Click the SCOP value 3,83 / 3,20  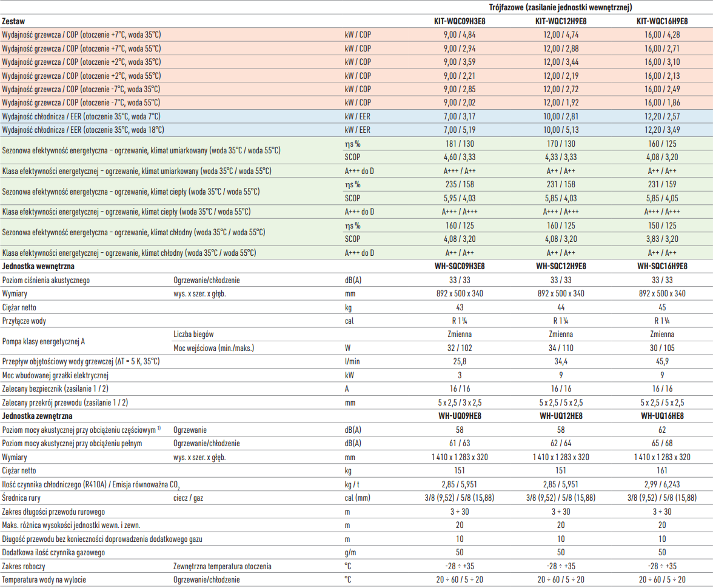(662, 239)
